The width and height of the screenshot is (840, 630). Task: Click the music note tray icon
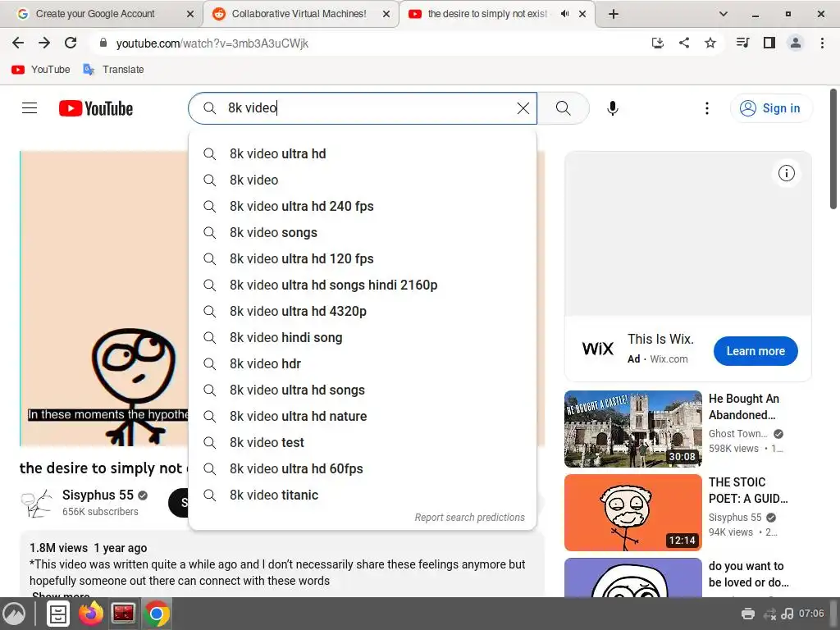click(x=787, y=614)
